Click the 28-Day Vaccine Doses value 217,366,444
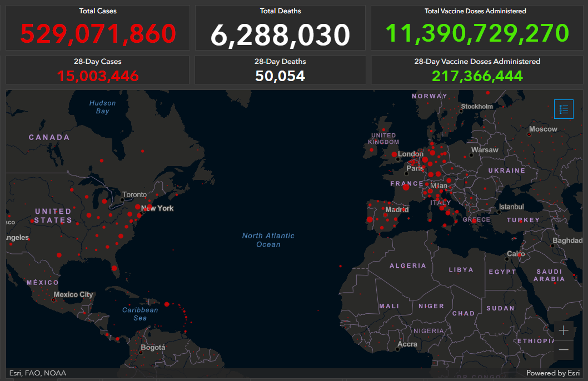 tap(477, 76)
